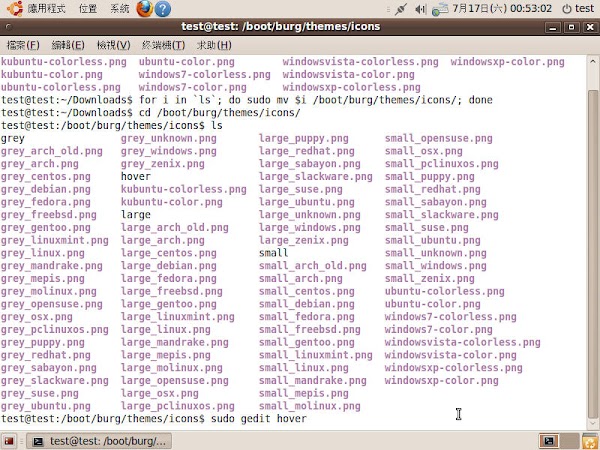Open the 應用程式 applications menu
600x450 pixels.
click(x=46, y=8)
